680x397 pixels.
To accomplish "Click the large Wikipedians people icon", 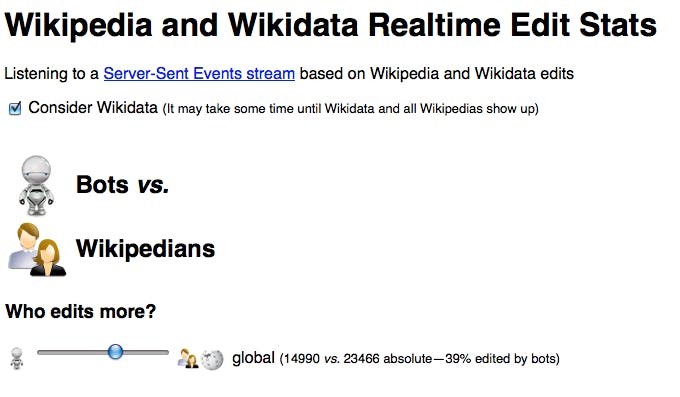I will pyautogui.click(x=37, y=250).
